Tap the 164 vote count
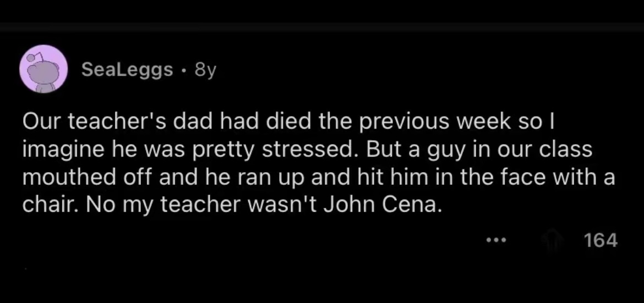 click(x=601, y=240)
